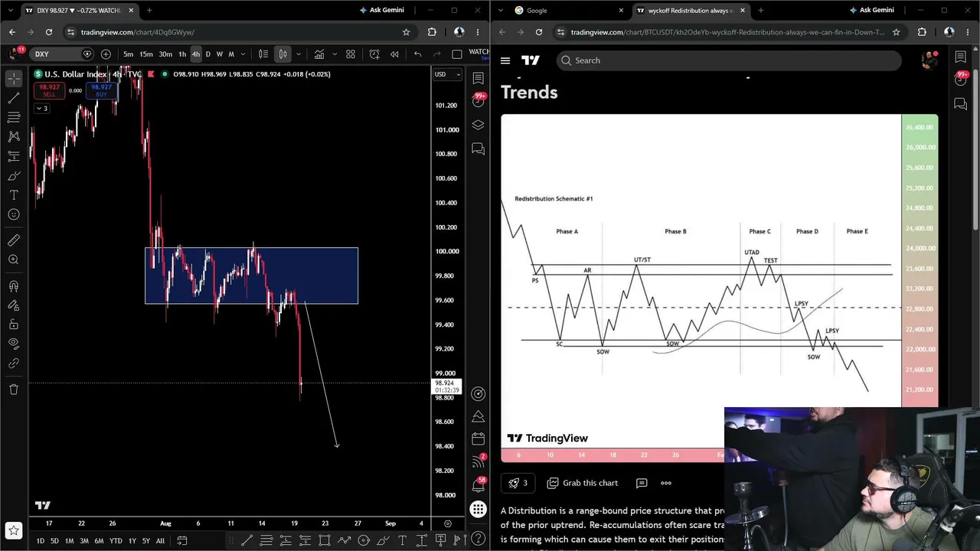This screenshot has height=551, width=980.
Task: Click the chart settings gear near time axis
Action: coord(448,523)
